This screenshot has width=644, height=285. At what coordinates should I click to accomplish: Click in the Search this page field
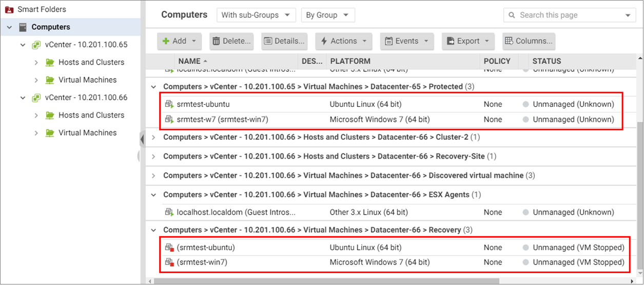coord(570,15)
